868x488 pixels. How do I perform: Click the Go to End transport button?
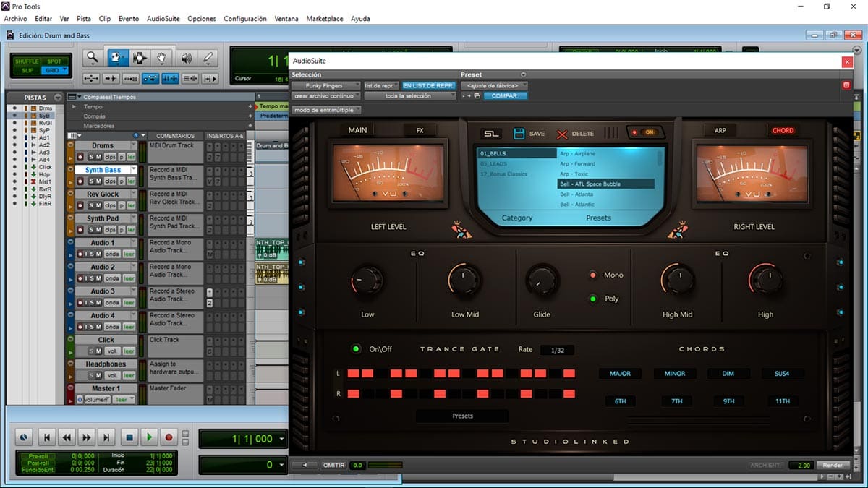[x=107, y=437]
